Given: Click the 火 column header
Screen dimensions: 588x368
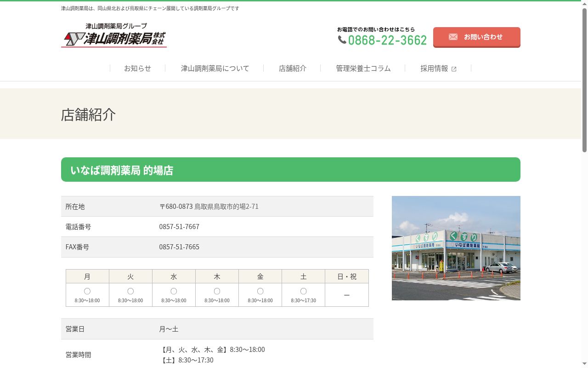Looking at the screenshot, I should pos(130,276).
